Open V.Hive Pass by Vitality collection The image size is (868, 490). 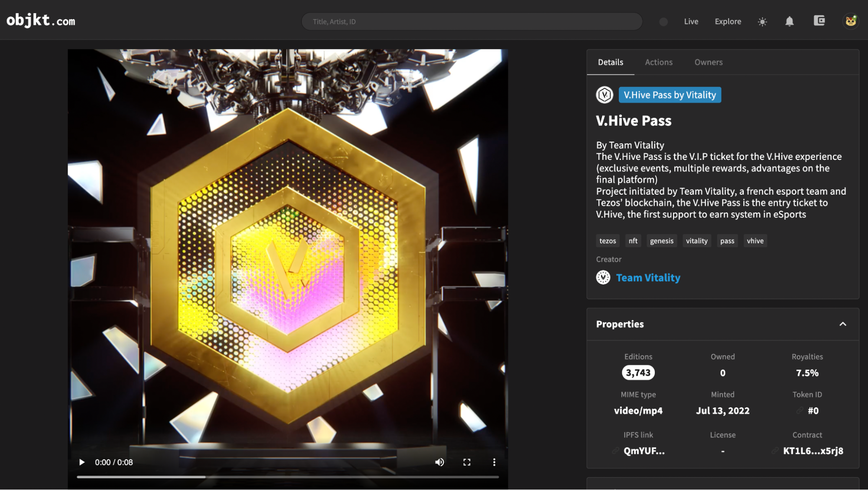pyautogui.click(x=670, y=95)
